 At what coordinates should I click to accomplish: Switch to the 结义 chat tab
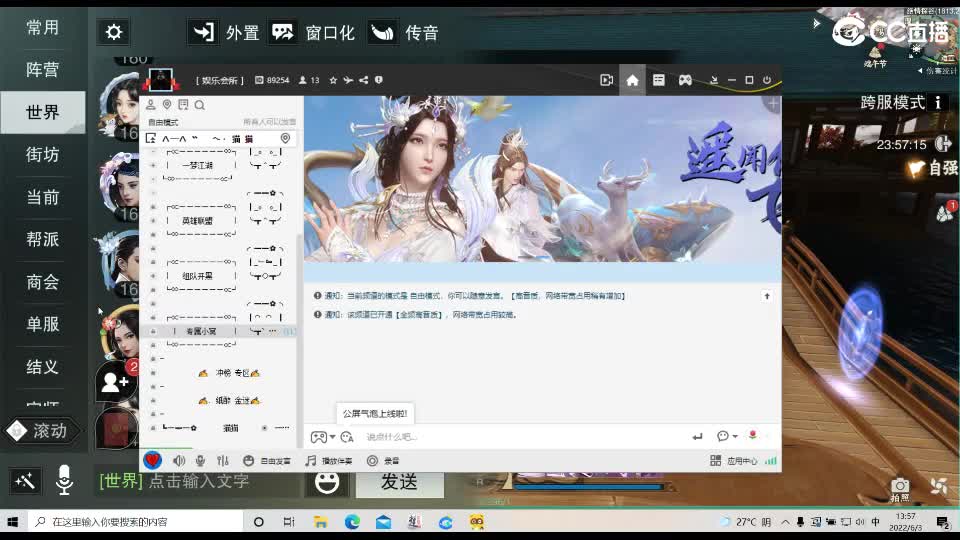point(42,367)
